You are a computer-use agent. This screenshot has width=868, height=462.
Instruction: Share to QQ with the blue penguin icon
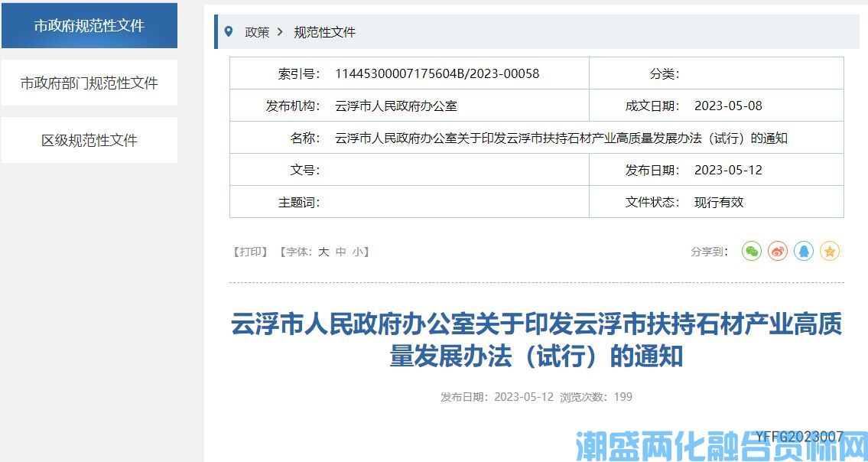[x=804, y=252]
